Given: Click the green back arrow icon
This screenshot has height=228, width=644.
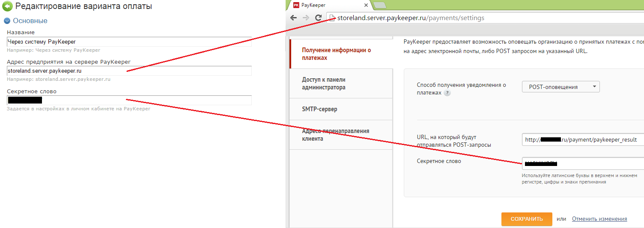Looking at the screenshot, I should (7, 6).
